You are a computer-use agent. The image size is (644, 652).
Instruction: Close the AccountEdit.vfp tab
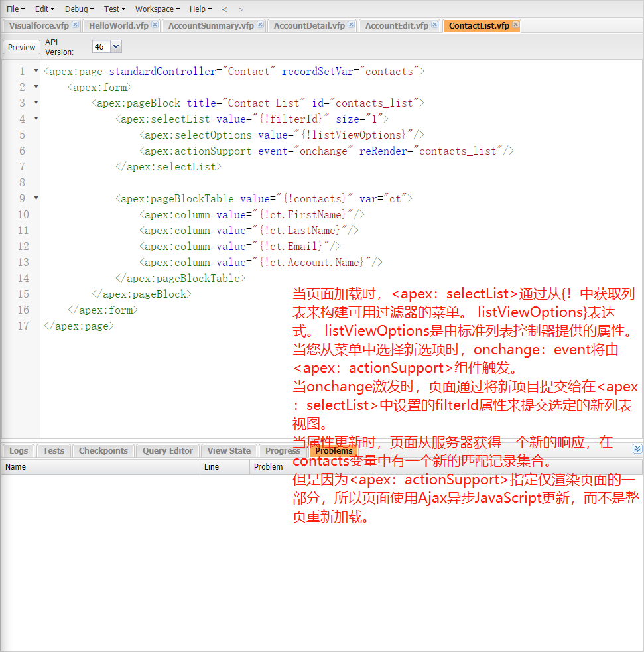[435, 24]
